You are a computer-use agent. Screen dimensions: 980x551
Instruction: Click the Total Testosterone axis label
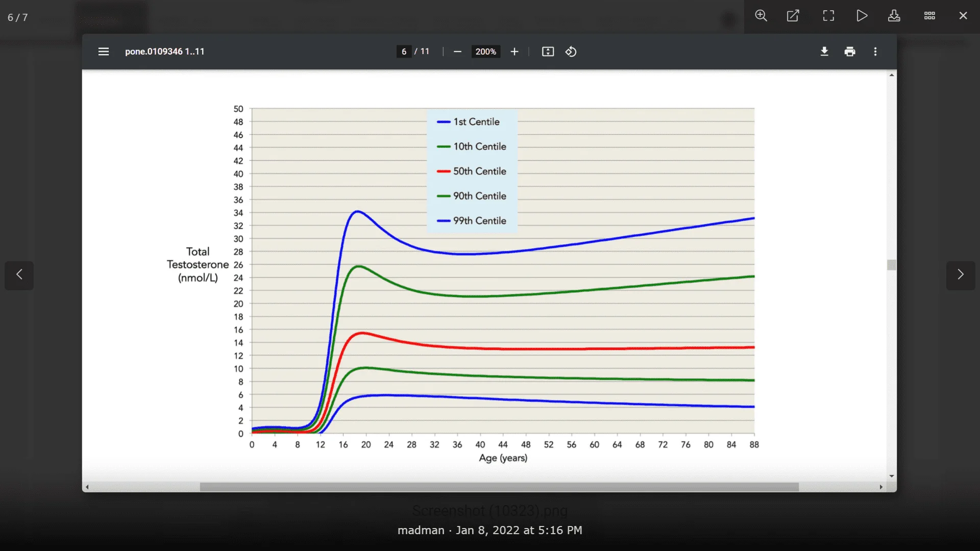198,265
